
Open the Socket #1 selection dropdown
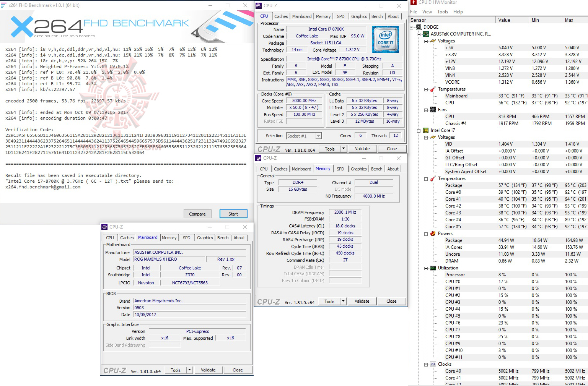(318, 136)
